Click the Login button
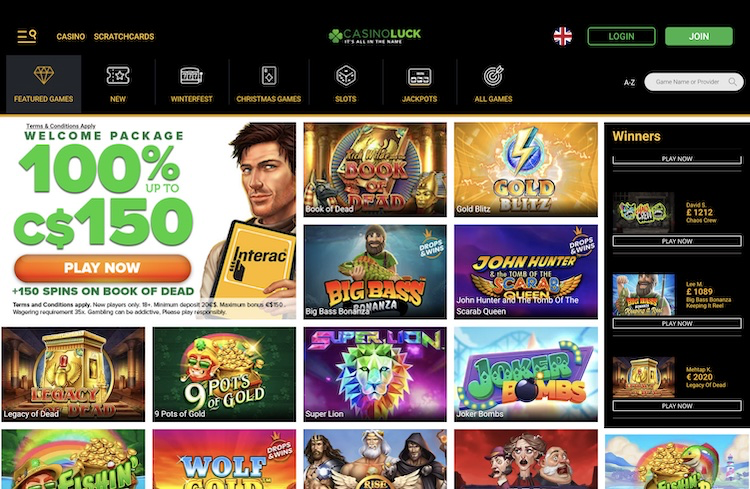 [x=621, y=36]
